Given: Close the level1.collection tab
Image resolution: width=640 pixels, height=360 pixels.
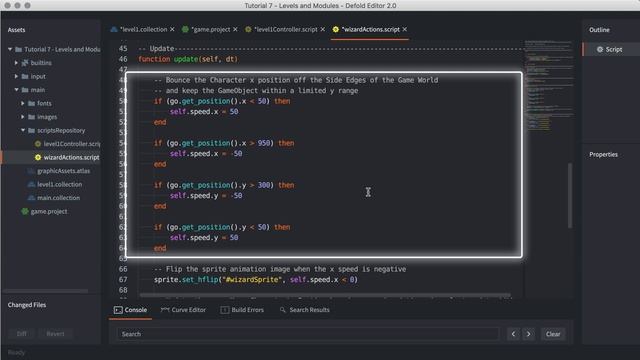Looking at the screenshot, I should [172, 29].
